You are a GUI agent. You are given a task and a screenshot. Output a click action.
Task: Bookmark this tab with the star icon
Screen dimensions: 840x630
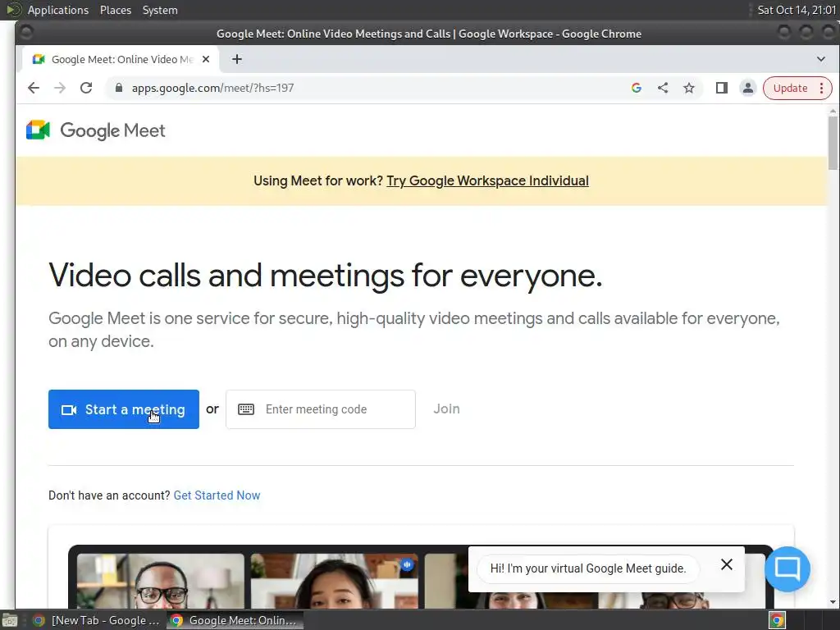[x=689, y=88]
